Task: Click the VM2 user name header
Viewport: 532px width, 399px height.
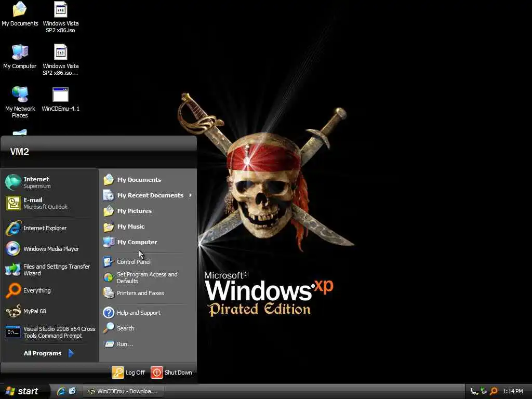Action: [19, 152]
